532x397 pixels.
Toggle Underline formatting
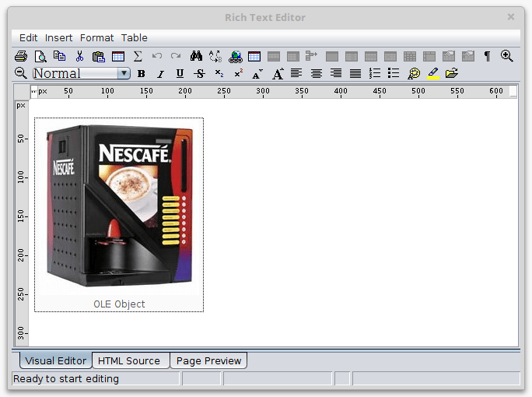pyautogui.click(x=180, y=74)
